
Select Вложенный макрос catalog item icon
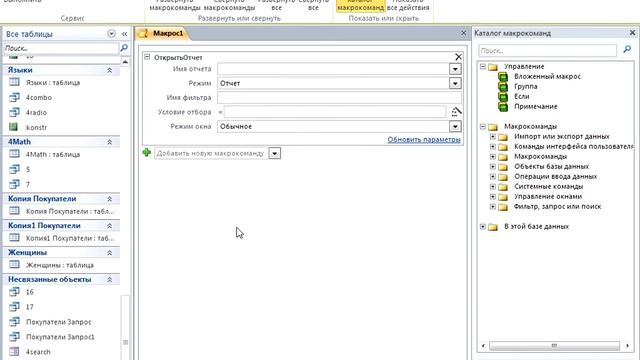point(503,76)
